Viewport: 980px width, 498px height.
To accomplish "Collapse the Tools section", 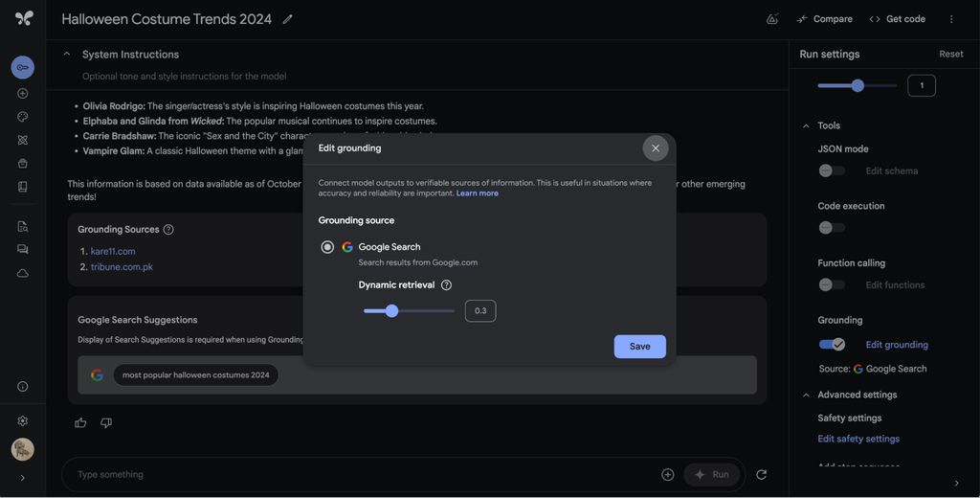I will 806,125.
